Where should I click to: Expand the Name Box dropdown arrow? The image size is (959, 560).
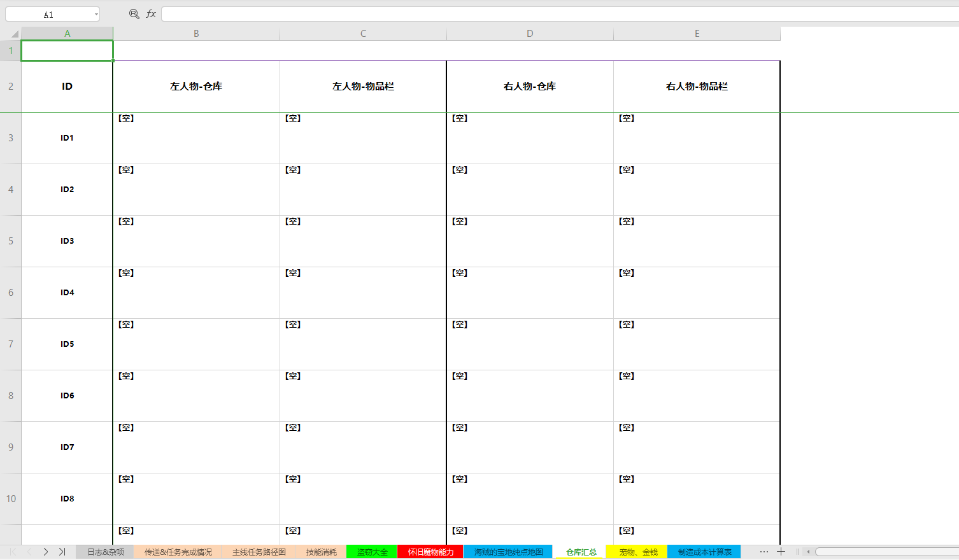point(96,15)
